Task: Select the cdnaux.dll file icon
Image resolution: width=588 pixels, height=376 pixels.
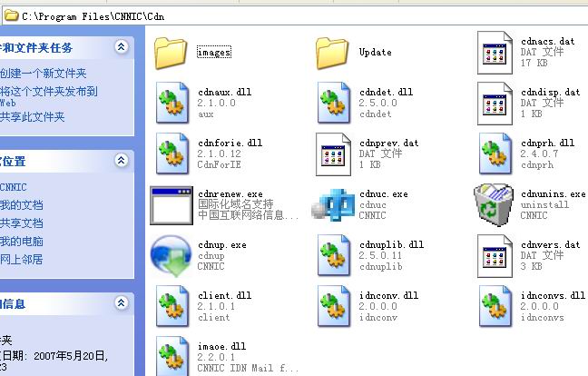Action: 172,104
